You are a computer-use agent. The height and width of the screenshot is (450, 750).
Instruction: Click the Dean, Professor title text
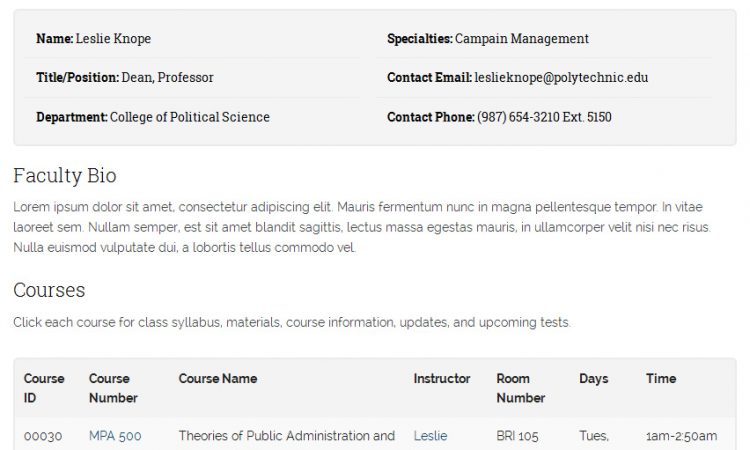pyautogui.click(x=167, y=77)
